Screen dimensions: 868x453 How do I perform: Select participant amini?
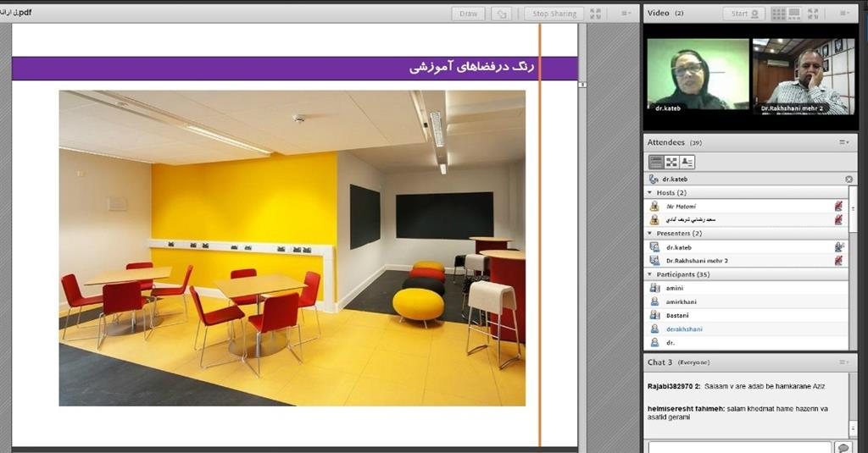[x=746, y=288]
